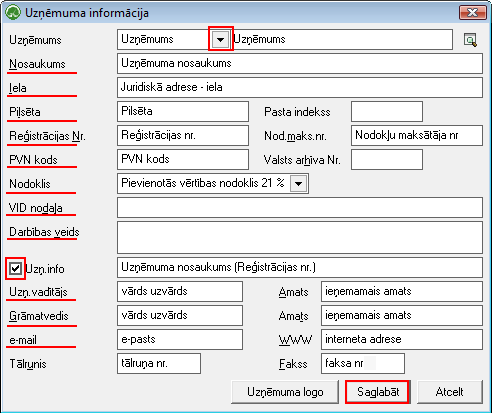
Task: Open the Uzņēmums dropdown arrow
Action: coord(220,39)
